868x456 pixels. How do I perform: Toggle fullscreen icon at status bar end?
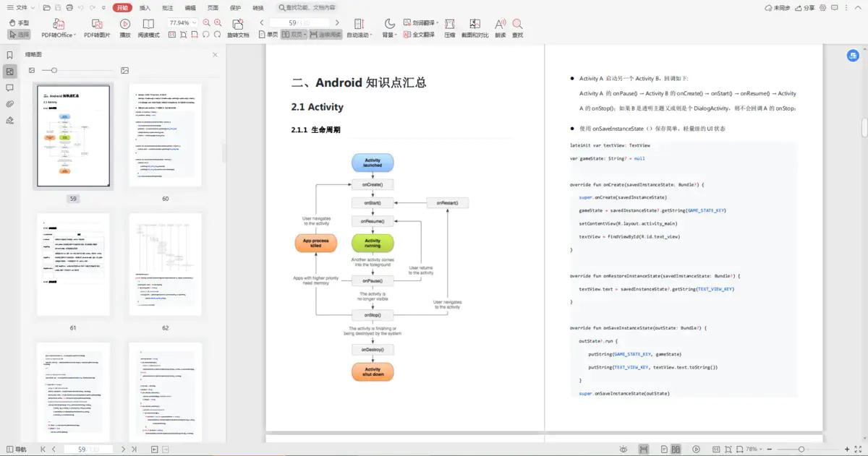858,449
